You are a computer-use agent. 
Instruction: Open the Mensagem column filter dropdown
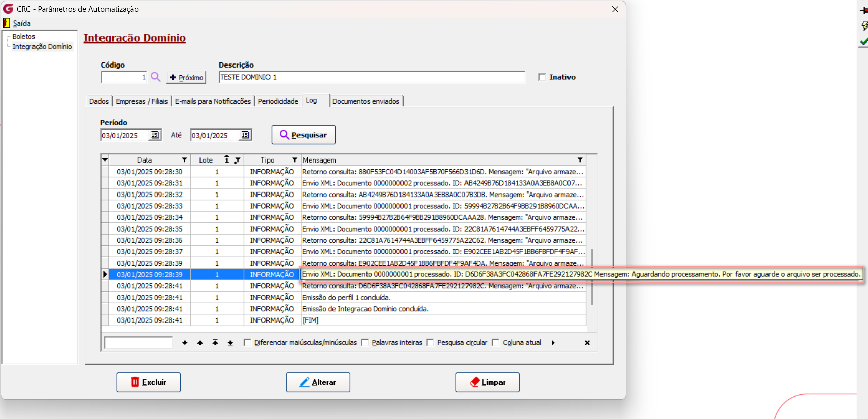click(580, 160)
